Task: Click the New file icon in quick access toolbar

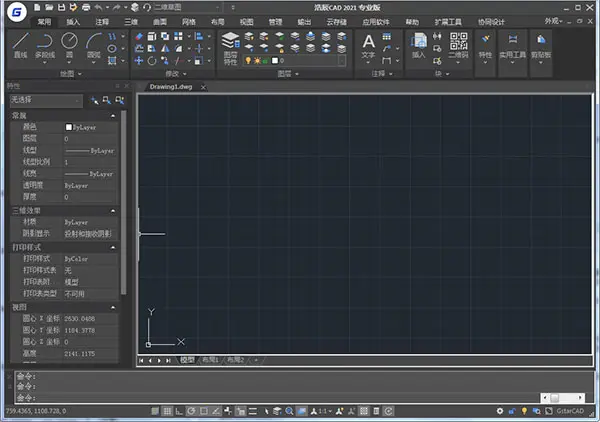Action: [x=37, y=7]
